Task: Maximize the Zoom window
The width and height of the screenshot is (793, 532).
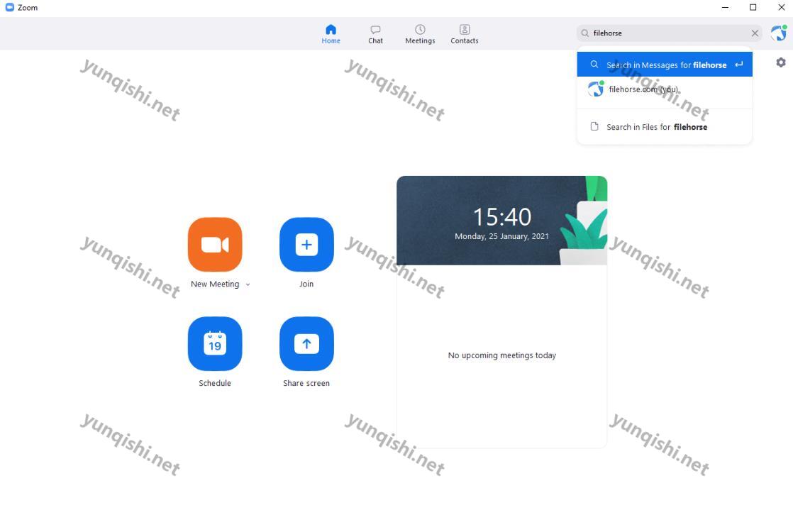Action: pyautogui.click(x=753, y=8)
